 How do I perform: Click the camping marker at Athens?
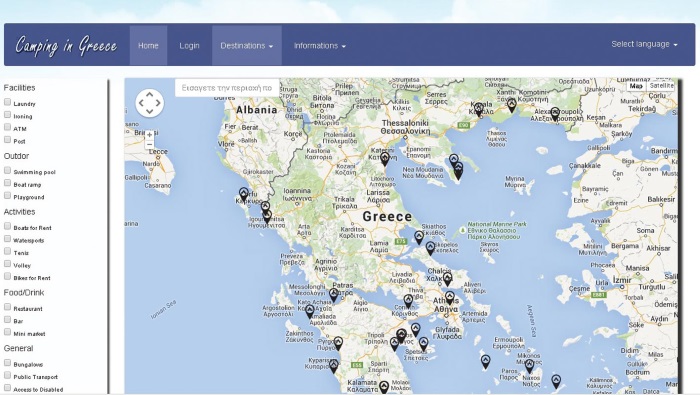(450, 298)
